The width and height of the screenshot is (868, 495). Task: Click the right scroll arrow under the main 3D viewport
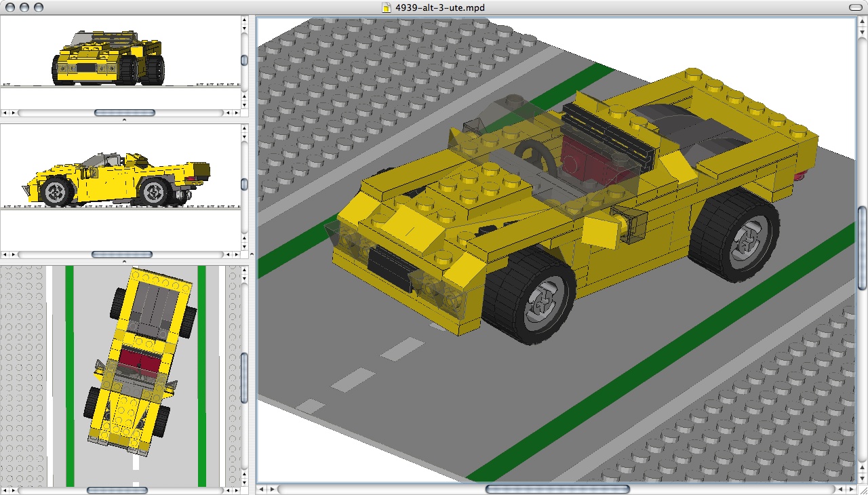(272, 488)
